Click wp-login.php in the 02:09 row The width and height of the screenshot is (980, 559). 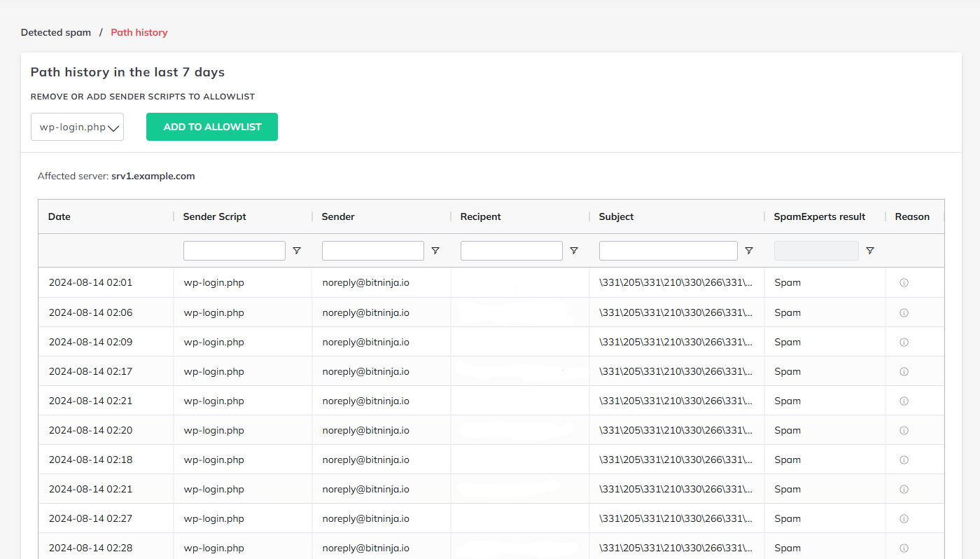tap(214, 342)
